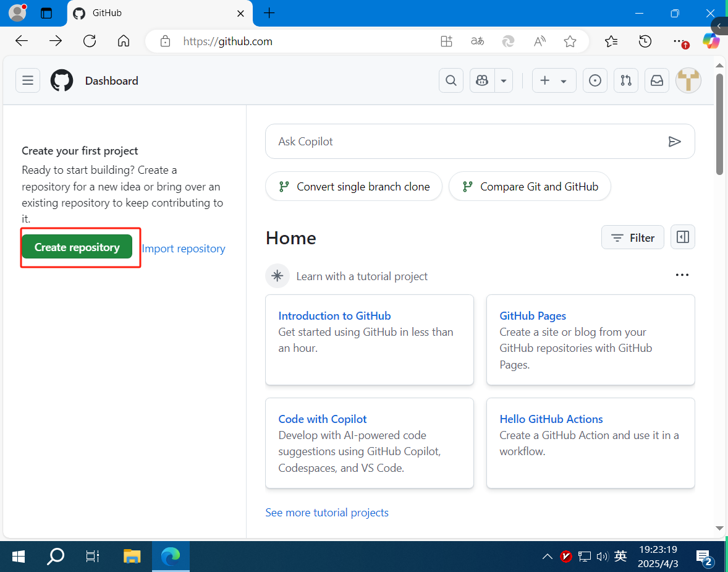Open the Windows Start menu
The image size is (728, 572).
pyautogui.click(x=19, y=556)
